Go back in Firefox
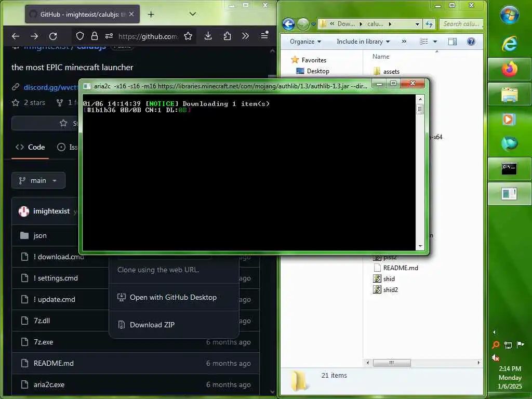Viewport: 532px width, 399px height. pyautogui.click(x=16, y=36)
